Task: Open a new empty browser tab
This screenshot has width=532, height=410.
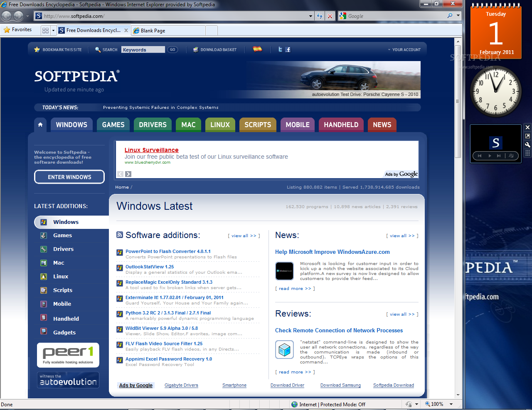Action: [x=212, y=30]
